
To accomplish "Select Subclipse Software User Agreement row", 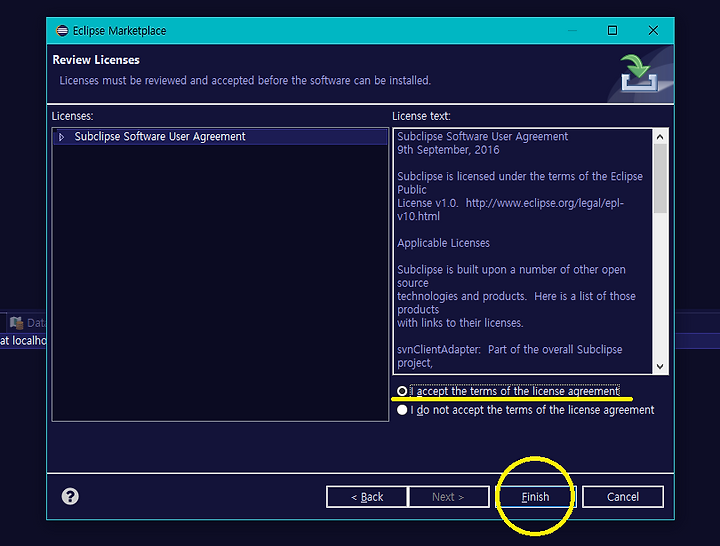I will pos(220,137).
